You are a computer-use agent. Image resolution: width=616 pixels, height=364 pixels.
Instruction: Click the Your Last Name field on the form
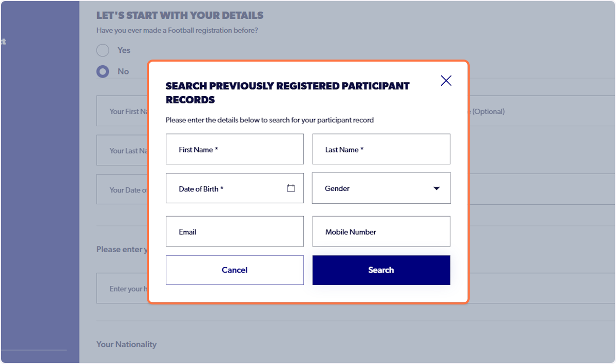tap(123, 150)
